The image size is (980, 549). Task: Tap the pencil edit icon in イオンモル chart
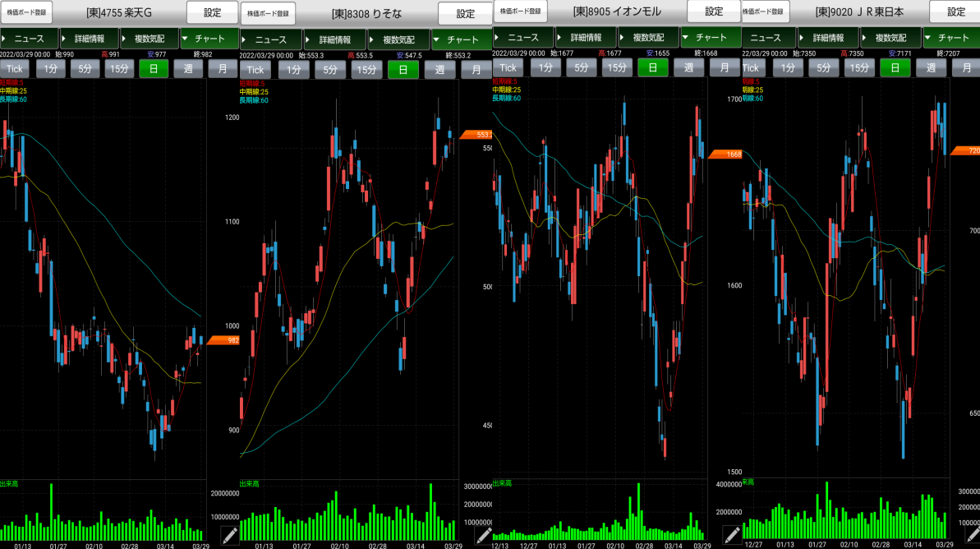(x=731, y=534)
